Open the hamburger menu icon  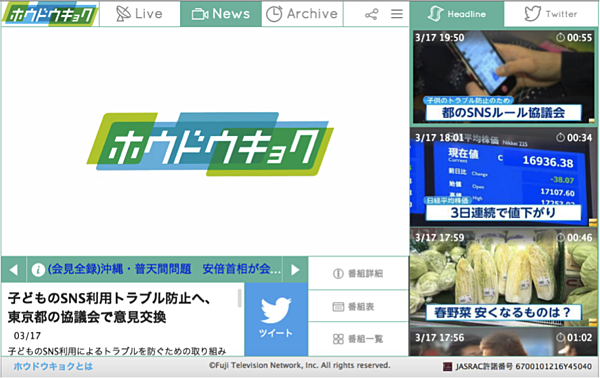pyautogui.click(x=397, y=14)
